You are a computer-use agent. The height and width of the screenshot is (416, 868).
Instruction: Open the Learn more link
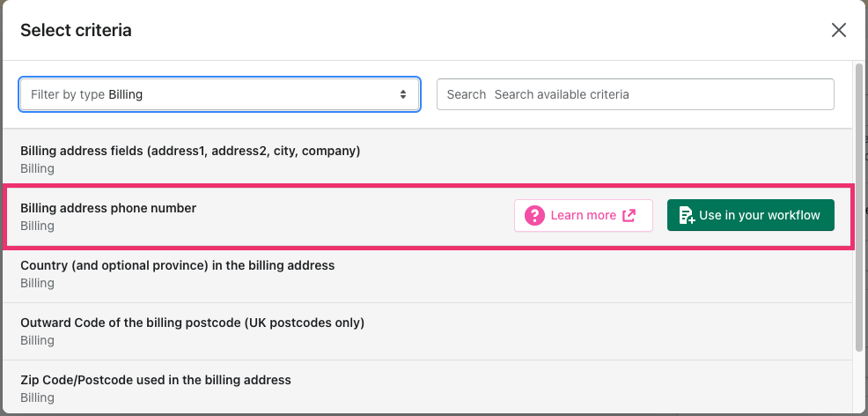click(x=584, y=215)
